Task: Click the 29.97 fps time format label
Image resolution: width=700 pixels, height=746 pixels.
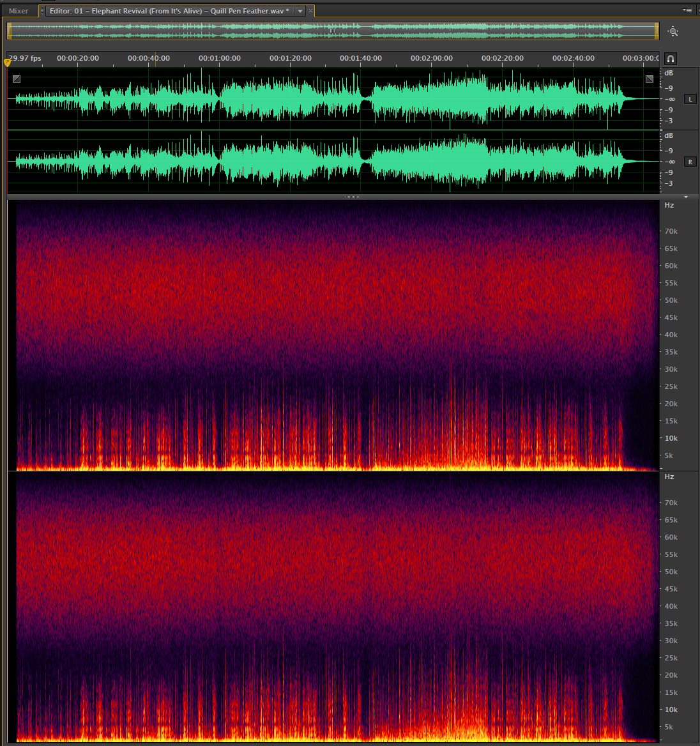Action: pyautogui.click(x=25, y=58)
